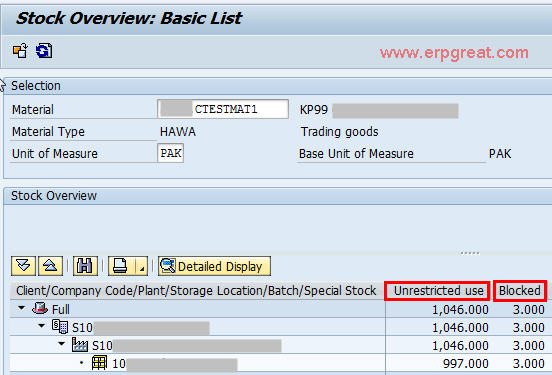This screenshot has width=552, height=375.
Task: Click the Unit of Measure PAK field
Action: coord(171,153)
